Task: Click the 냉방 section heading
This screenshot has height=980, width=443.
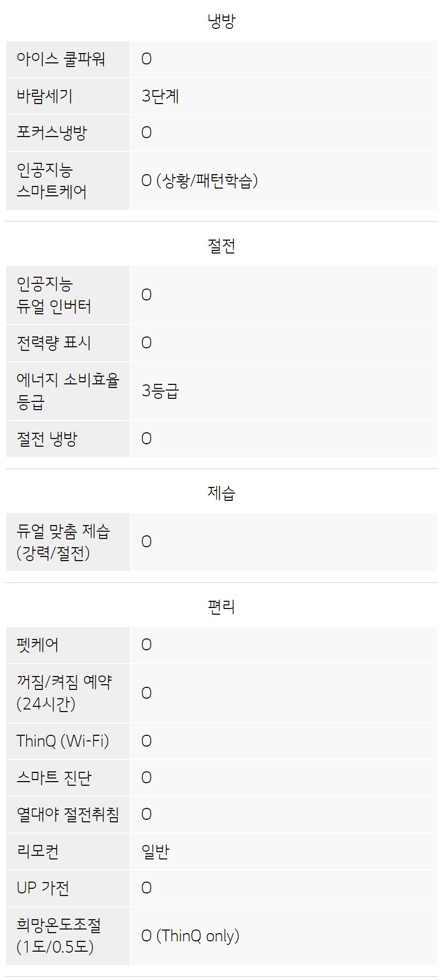Action: click(221, 21)
